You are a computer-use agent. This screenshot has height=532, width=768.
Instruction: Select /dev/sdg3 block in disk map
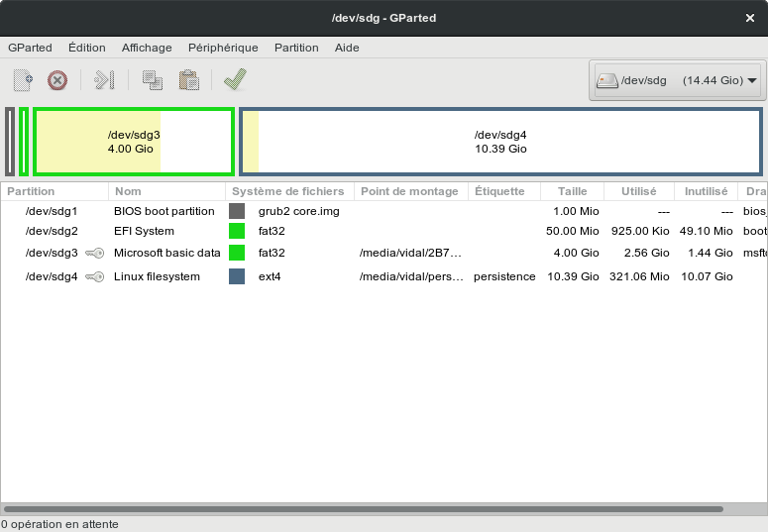(134, 142)
